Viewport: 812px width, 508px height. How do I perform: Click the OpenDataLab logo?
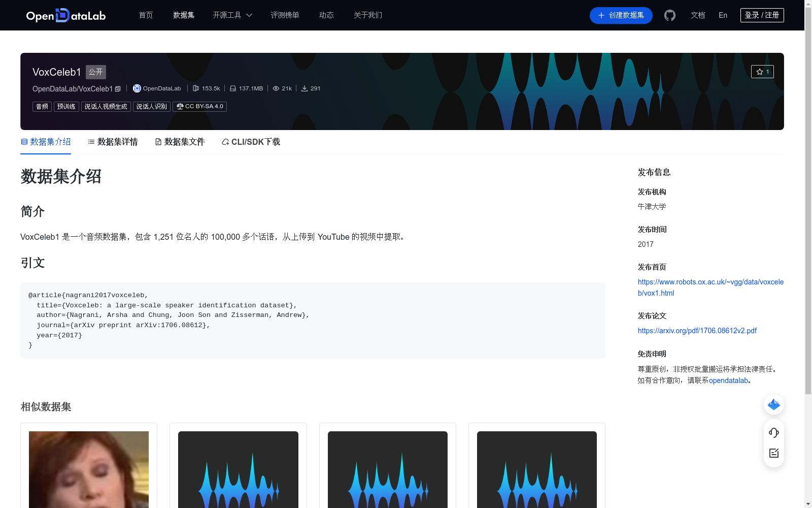coord(66,15)
